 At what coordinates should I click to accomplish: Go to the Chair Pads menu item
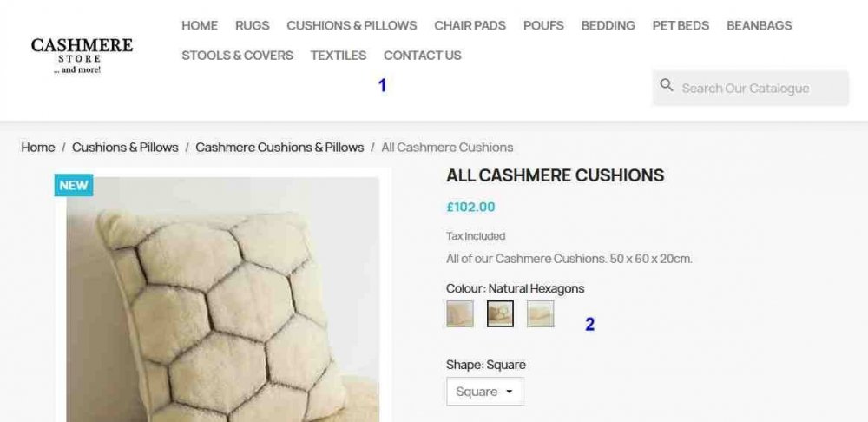pyautogui.click(x=470, y=25)
